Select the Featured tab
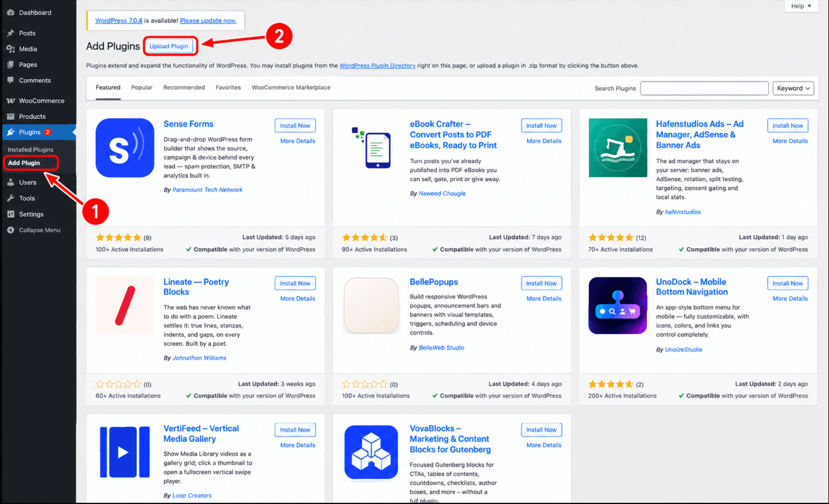 108,87
